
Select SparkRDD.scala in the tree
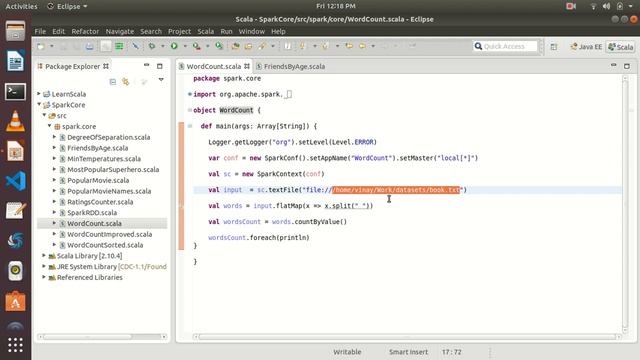(x=92, y=213)
